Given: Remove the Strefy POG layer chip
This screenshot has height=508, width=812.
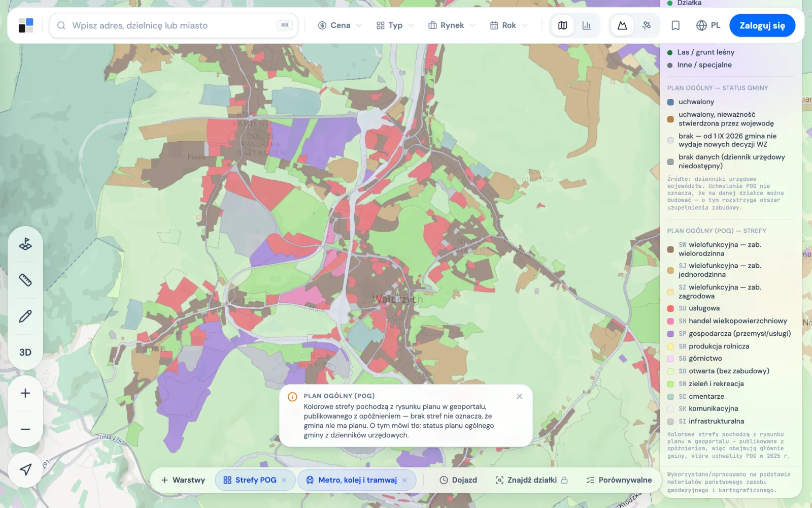Looking at the screenshot, I should coord(284,480).
